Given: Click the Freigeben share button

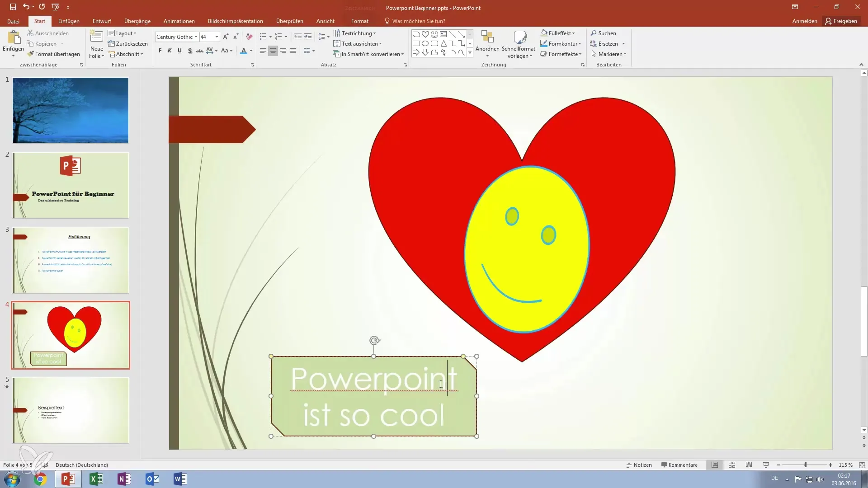Looking at the screenshot, I should (841, 21).
